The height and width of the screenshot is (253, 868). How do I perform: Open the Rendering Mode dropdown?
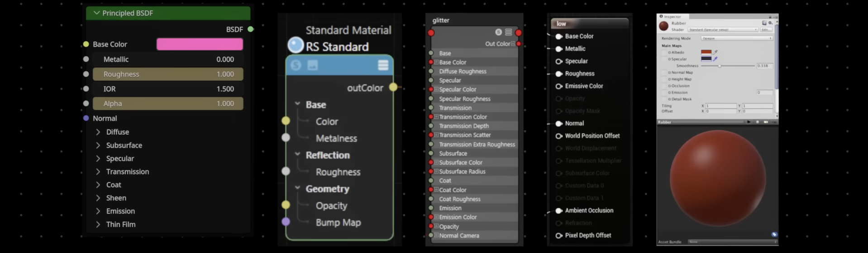[737, 38]
